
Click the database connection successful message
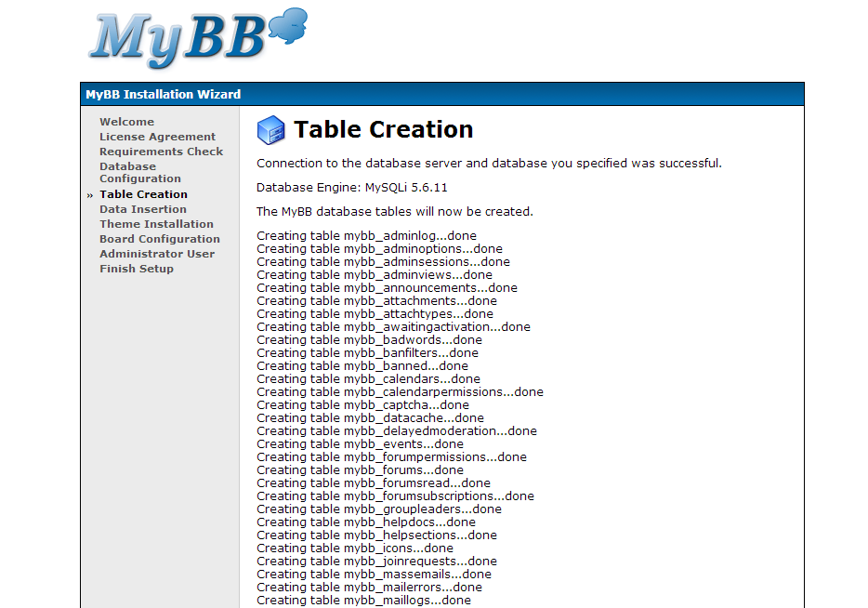(x=489, y=164)
